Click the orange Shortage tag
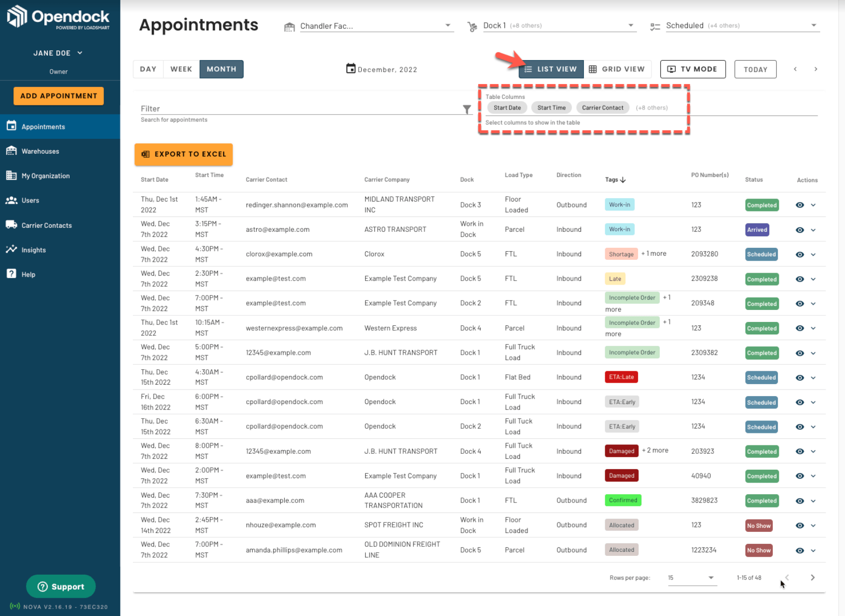 click(621, 254)
